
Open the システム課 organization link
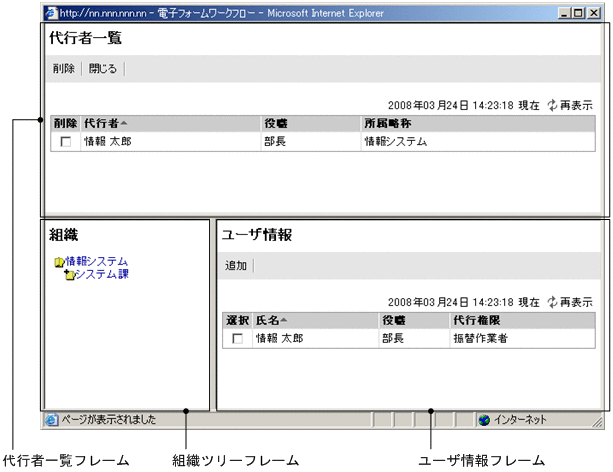tap(102, 274)
